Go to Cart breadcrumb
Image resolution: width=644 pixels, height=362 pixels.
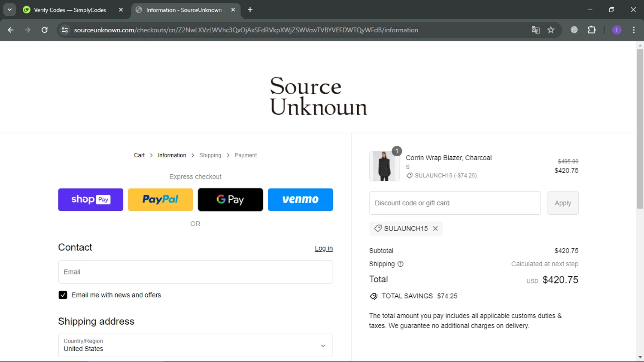tap(139, 155)
